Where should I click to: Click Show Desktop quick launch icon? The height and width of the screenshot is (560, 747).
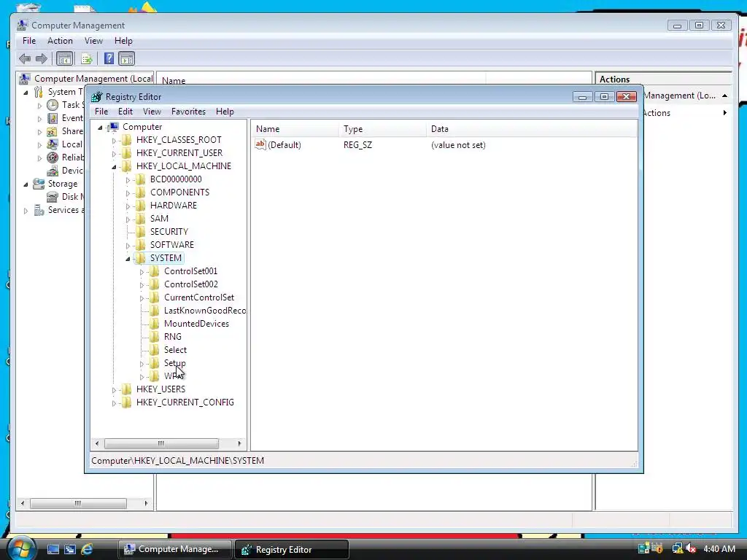point(53,549)
